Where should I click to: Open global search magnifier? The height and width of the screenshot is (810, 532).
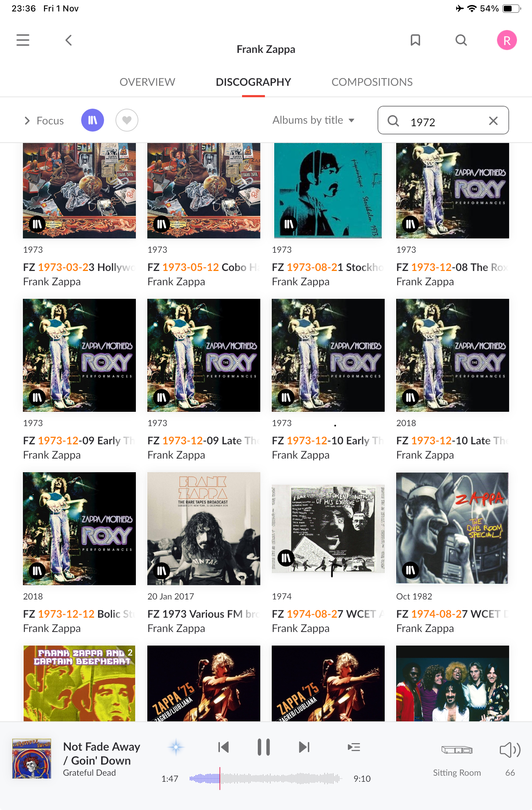(x=461, y=40)
